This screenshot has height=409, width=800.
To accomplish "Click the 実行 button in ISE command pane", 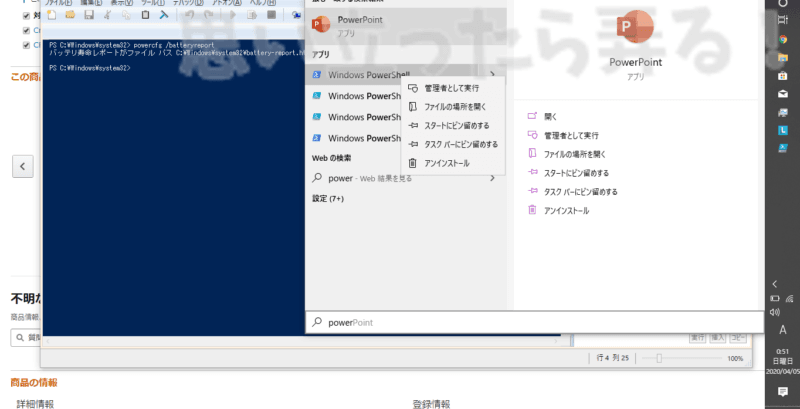I will 697,338.
